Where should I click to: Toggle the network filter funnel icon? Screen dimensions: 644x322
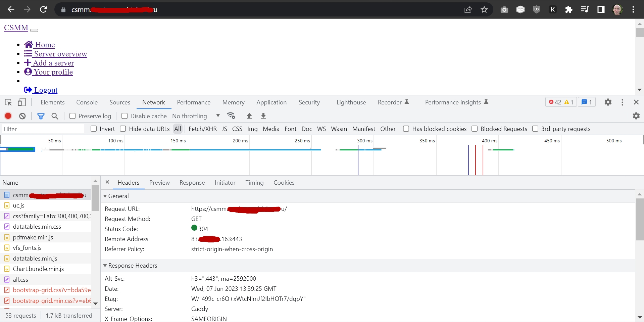pos(41,116)
